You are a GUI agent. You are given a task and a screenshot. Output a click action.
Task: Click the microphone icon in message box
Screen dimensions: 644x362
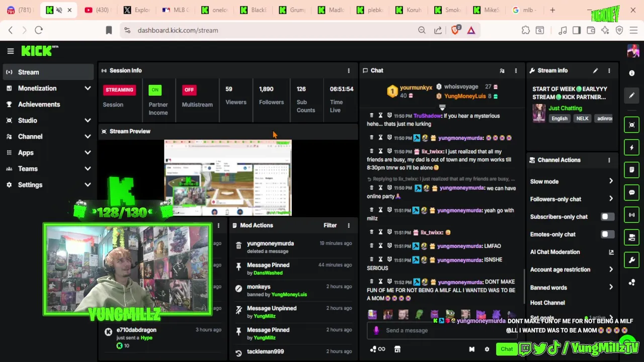tap(376, 330)
